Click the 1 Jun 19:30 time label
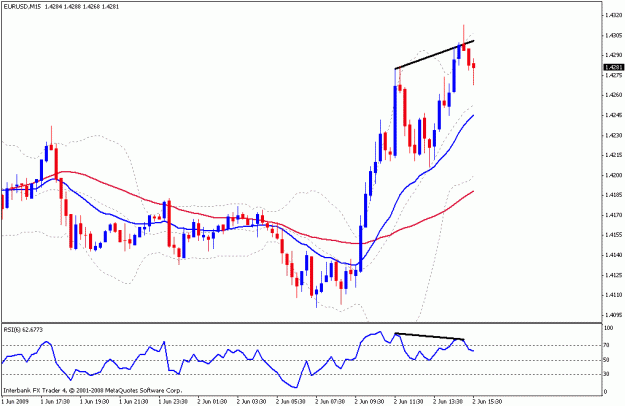625x406 pixels. click(95, 401)
